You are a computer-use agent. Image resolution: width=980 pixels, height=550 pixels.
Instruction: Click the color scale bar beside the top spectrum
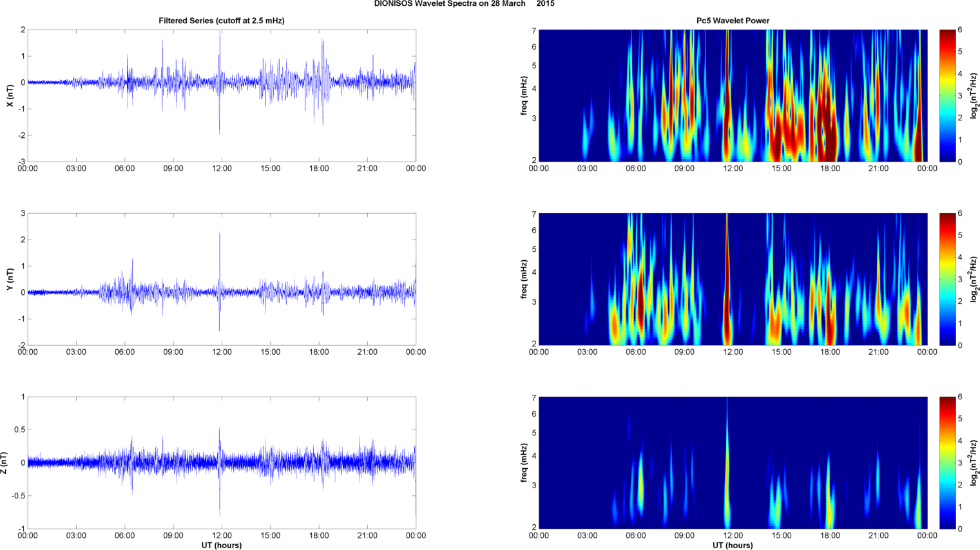[947, 95]
